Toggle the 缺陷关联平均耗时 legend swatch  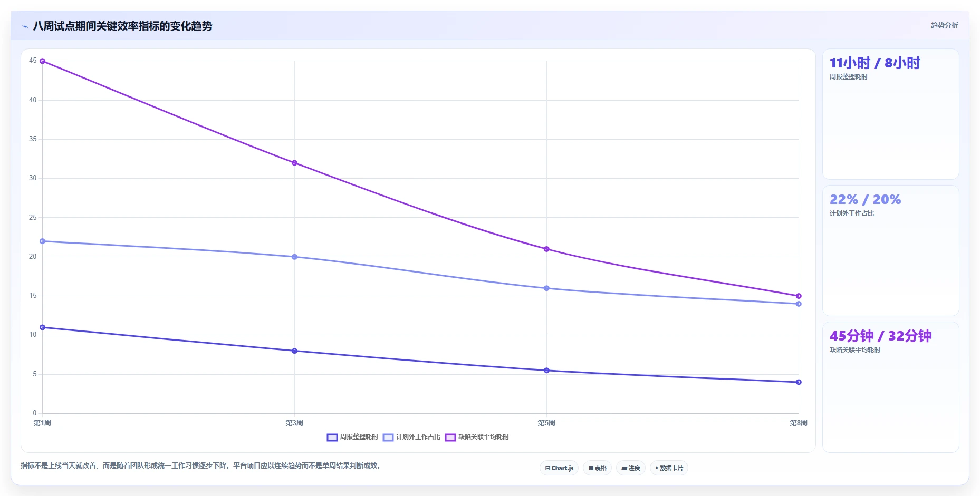pos(450,437)
